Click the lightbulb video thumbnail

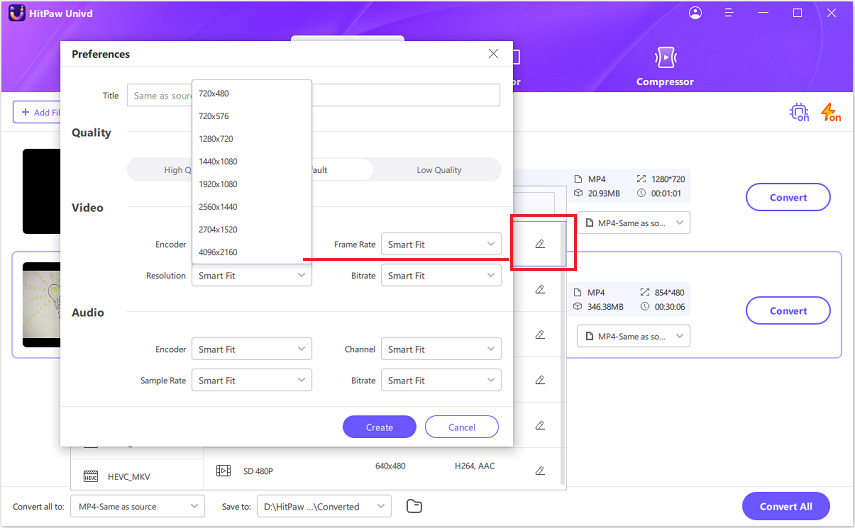[x=41, y=304]
